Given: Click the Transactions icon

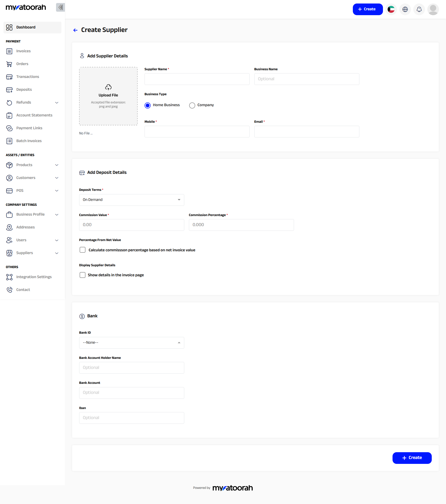Looking at the screenshot, I should (x=9, y=77).
